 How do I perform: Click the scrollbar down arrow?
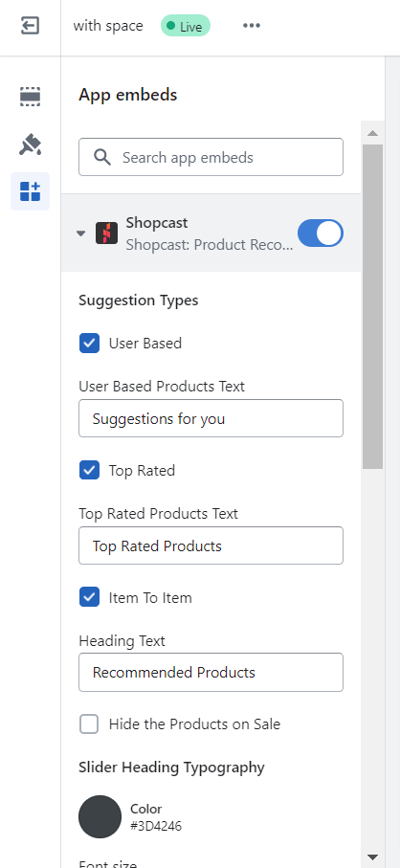click(372, 857)
